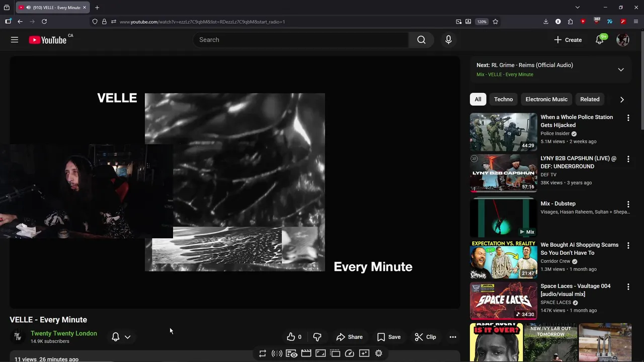Open picture-in-picture icon in address bar
Screen dimensions: 644x362
coord(459,22)
